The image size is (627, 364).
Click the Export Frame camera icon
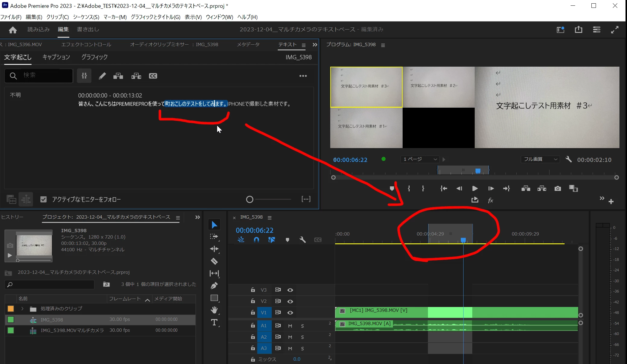pos(558,188)
